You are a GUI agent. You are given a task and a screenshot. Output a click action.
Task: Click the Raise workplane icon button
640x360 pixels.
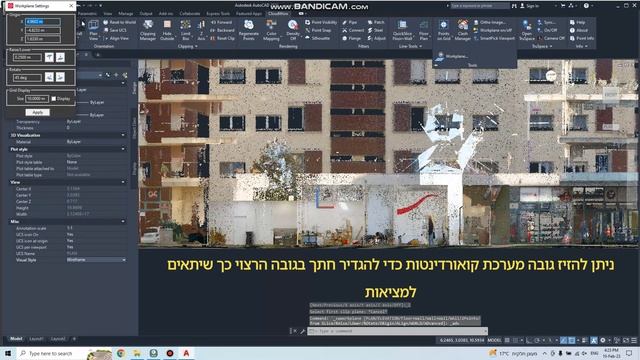[49, 58]
